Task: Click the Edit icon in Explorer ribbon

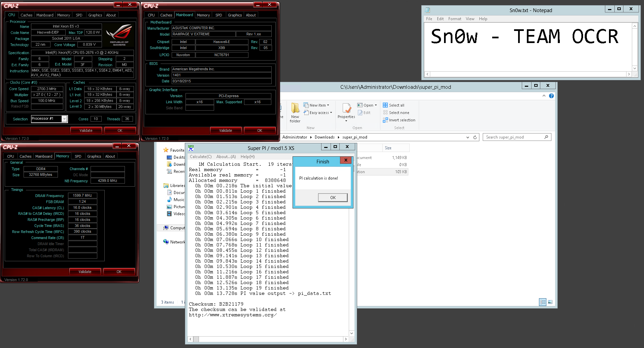Action: coord(360,113)
